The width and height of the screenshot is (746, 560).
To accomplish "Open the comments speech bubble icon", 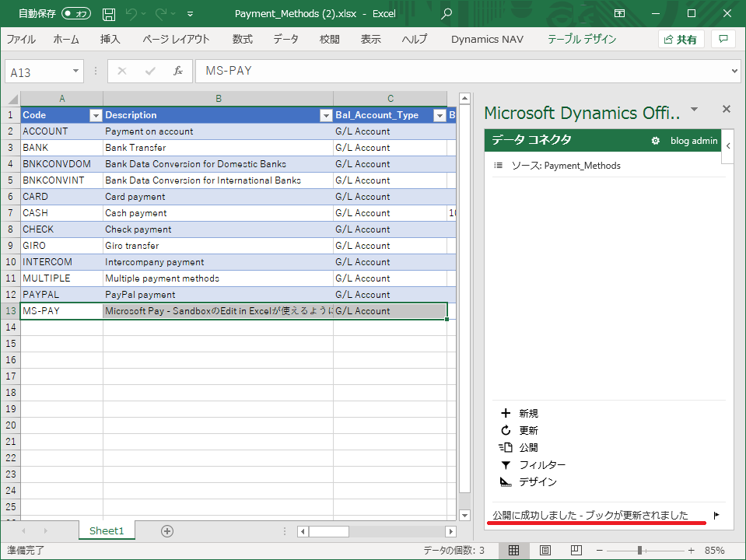I will pyautogui.click(x=723, y=39).
